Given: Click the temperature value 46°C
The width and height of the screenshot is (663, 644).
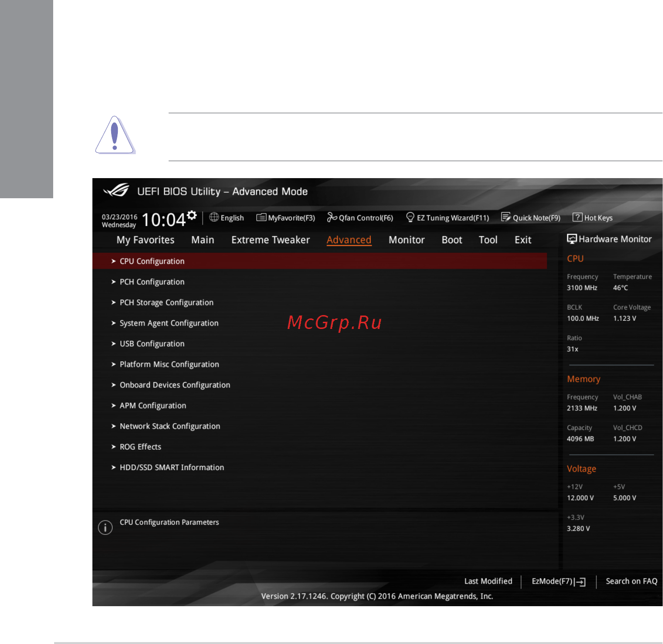Looking at the screenshot, I should [620, 288].
